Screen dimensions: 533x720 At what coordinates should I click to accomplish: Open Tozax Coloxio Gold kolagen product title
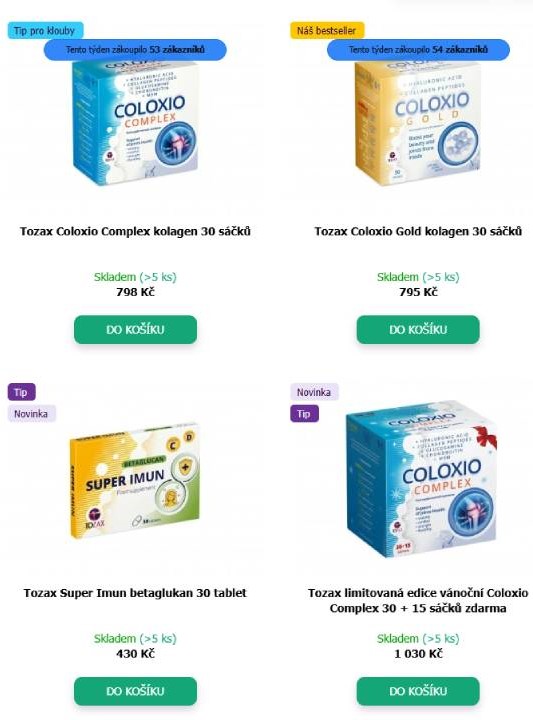[418, 231]
